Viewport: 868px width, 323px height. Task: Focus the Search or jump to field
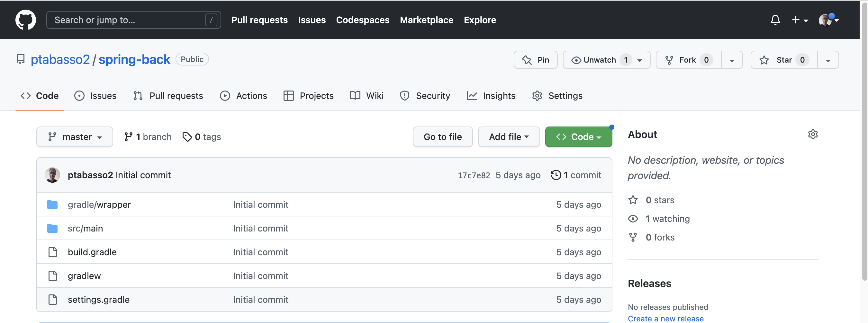pos(133,20)
